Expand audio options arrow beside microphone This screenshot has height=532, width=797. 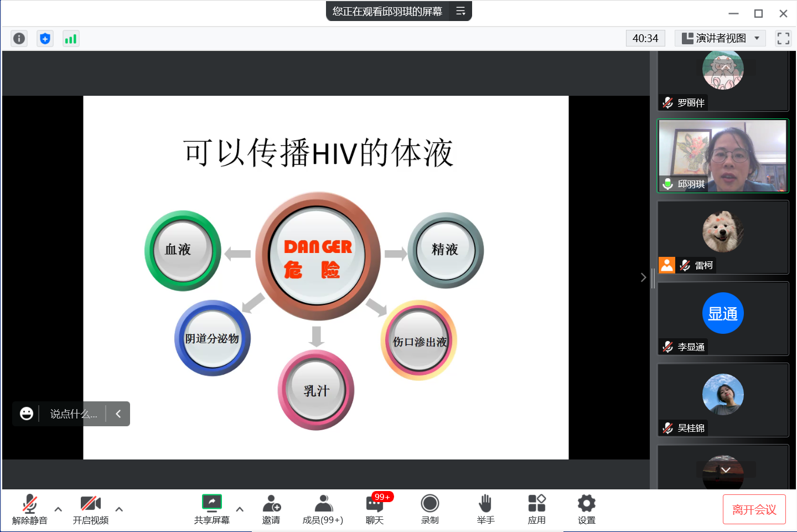pos(58,509)
